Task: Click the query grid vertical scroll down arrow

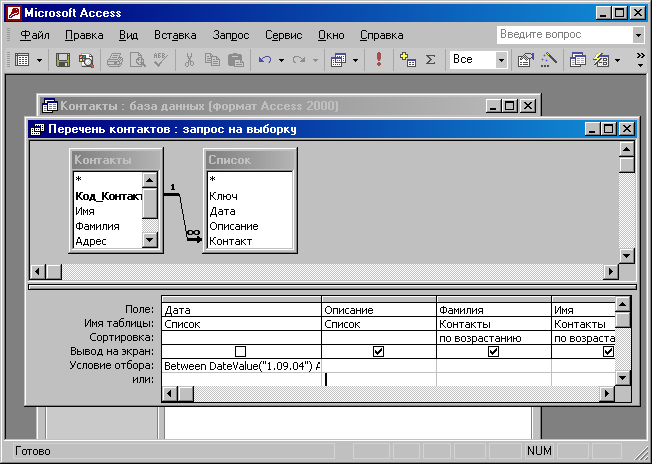Action: (622, 378)
